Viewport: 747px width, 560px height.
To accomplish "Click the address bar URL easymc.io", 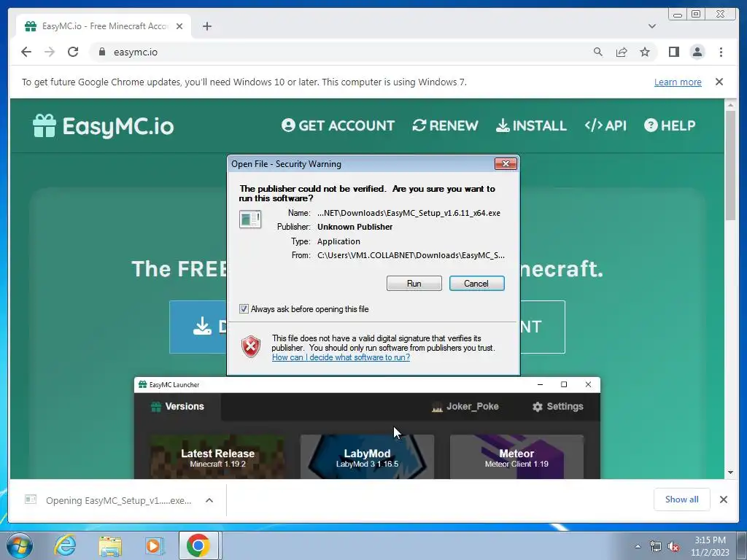I will pos(135,52).
